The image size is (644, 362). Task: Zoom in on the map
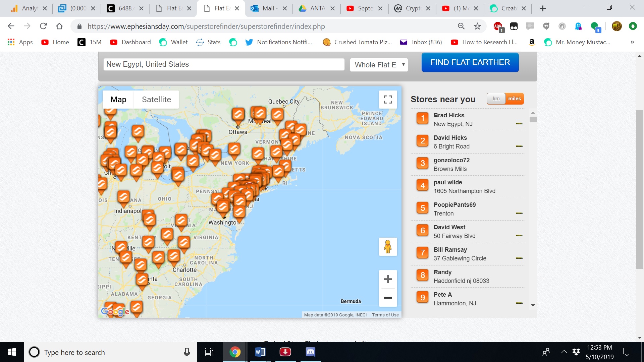pos(388,279)
